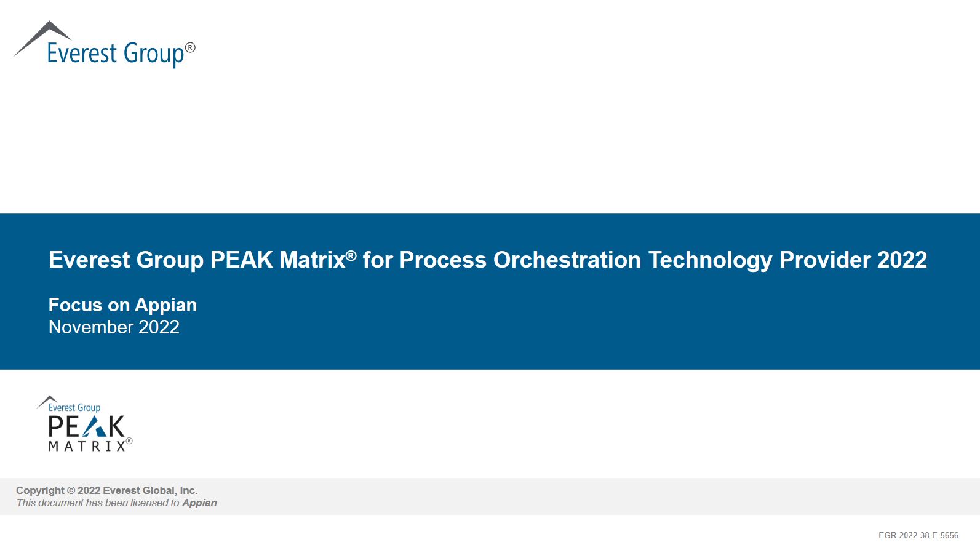This screenshot has height=550, width=980.
Task: Click 'Technology Provider 2022' in the banner title
Action: pos(787,260)
